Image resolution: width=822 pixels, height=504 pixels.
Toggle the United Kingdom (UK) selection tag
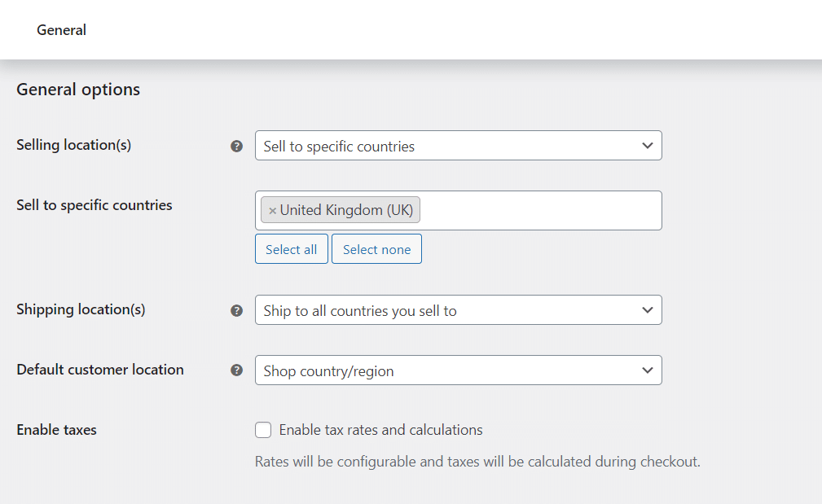pos(346,210)
